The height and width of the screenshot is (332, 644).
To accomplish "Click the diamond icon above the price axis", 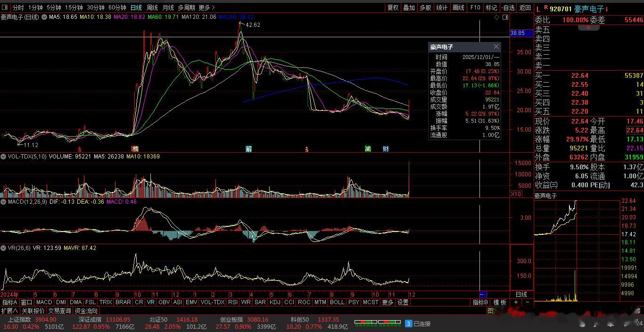I will point(496,17).
